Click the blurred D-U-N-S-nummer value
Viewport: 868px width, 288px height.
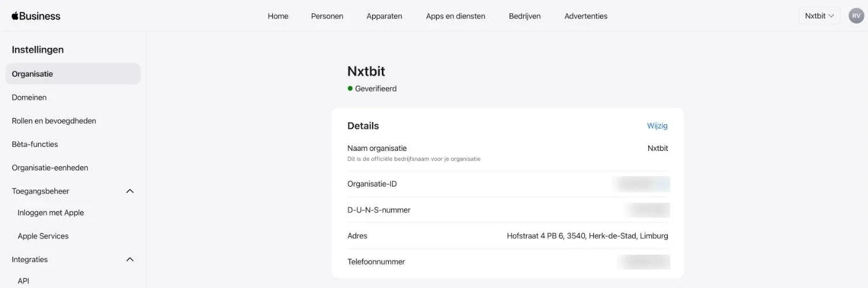648,210
